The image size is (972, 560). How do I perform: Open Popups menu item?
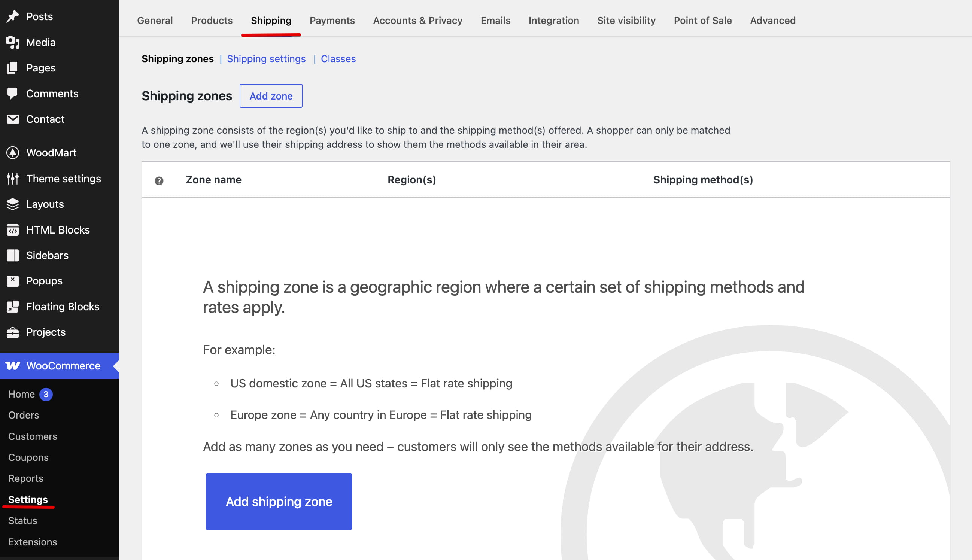click(x=60, y=281)
